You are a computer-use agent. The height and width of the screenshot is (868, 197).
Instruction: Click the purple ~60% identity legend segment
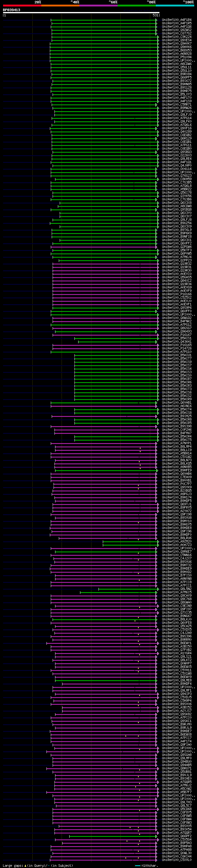(x=98, y=6)
